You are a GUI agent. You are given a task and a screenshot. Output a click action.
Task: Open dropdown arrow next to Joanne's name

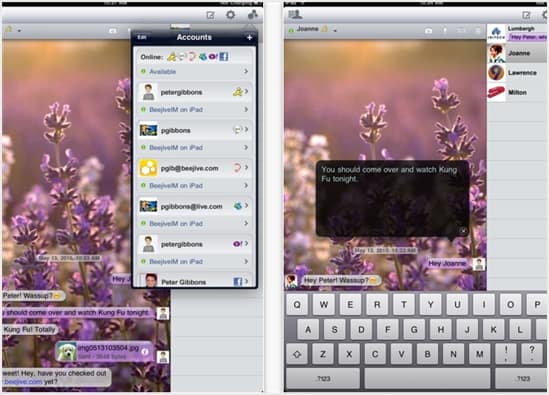pos(335,30)
